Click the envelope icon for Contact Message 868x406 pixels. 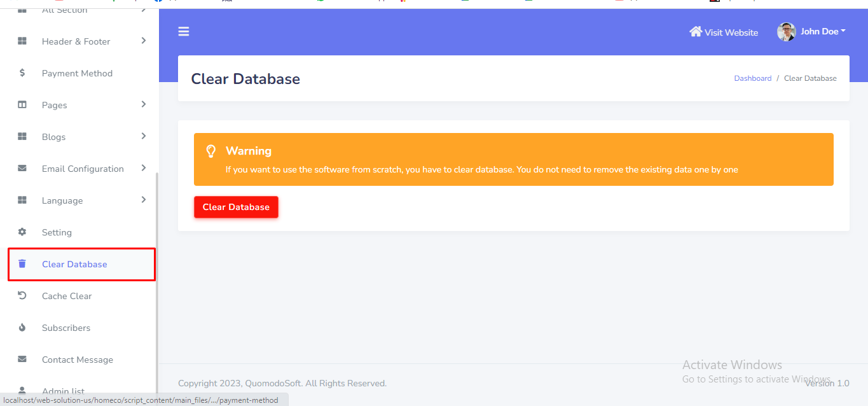[22, 360]
